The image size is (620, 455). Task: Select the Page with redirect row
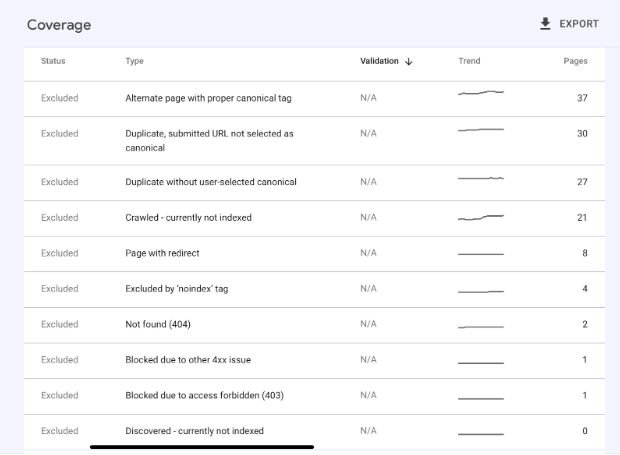click(x=314, y=254)
